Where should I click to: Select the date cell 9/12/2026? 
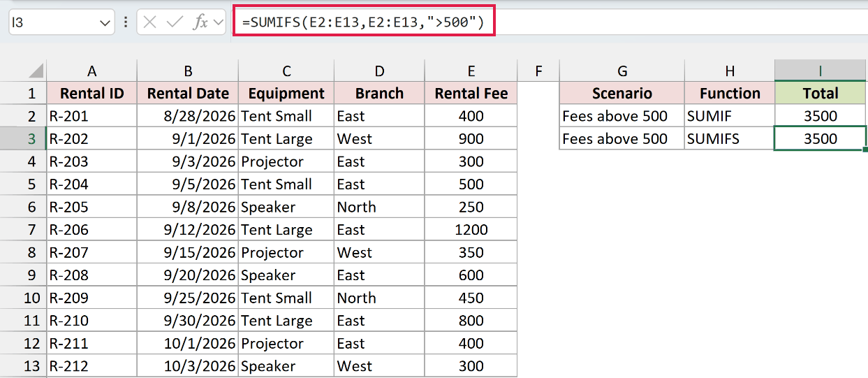coord(188,229)
